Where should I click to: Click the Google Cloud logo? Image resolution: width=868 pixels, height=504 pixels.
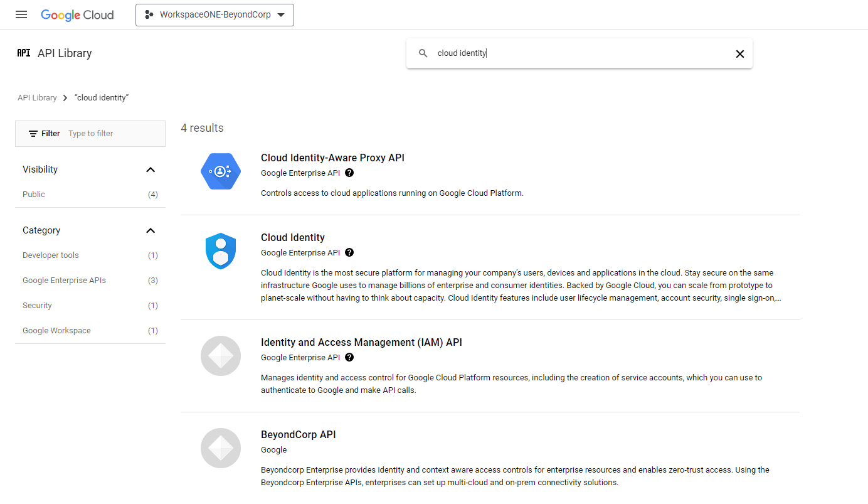click(77, 15)
